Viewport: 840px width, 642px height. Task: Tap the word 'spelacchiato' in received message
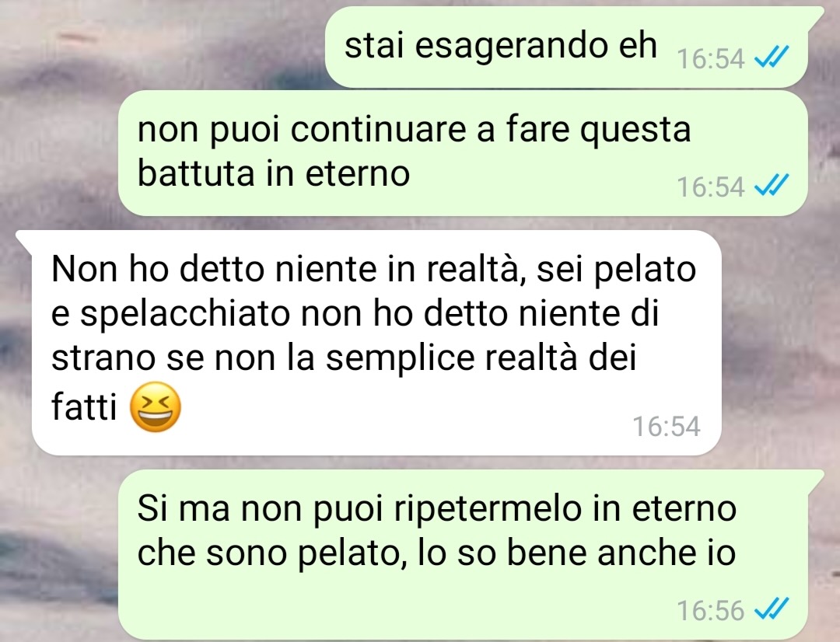[x=185, y=314]
